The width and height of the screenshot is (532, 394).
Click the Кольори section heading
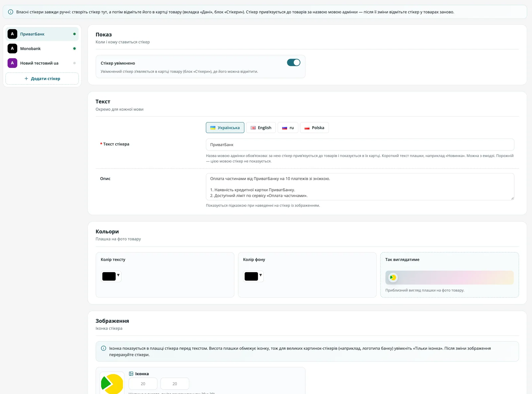tap(107, 232)
